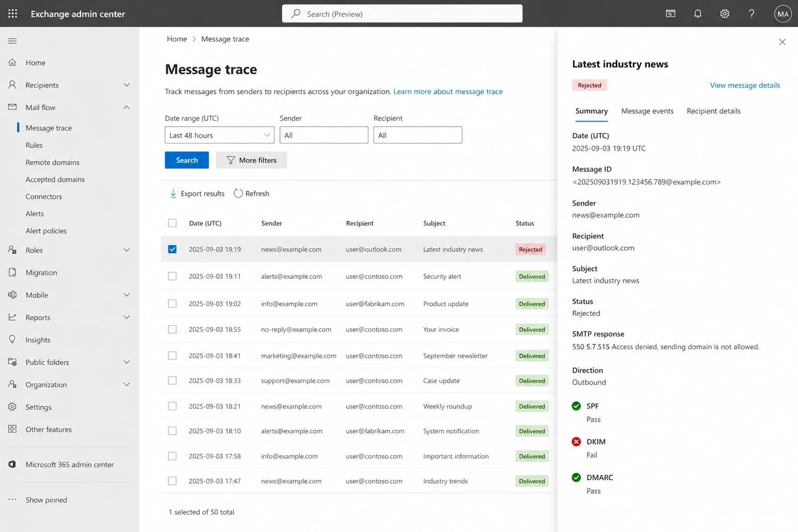
Task: Click the dashboard card icon in header
Action: 671,14
